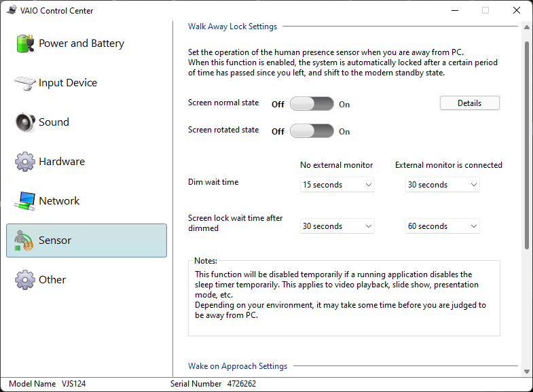Click the External monitor is connected header
Viewport: 533px width, 392px height.
click(449, 165)
